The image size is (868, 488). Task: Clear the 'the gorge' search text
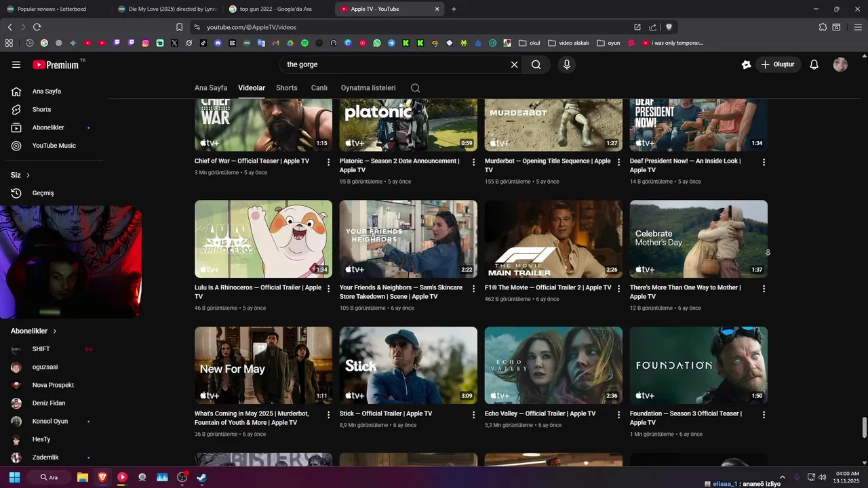click(514, 65)
